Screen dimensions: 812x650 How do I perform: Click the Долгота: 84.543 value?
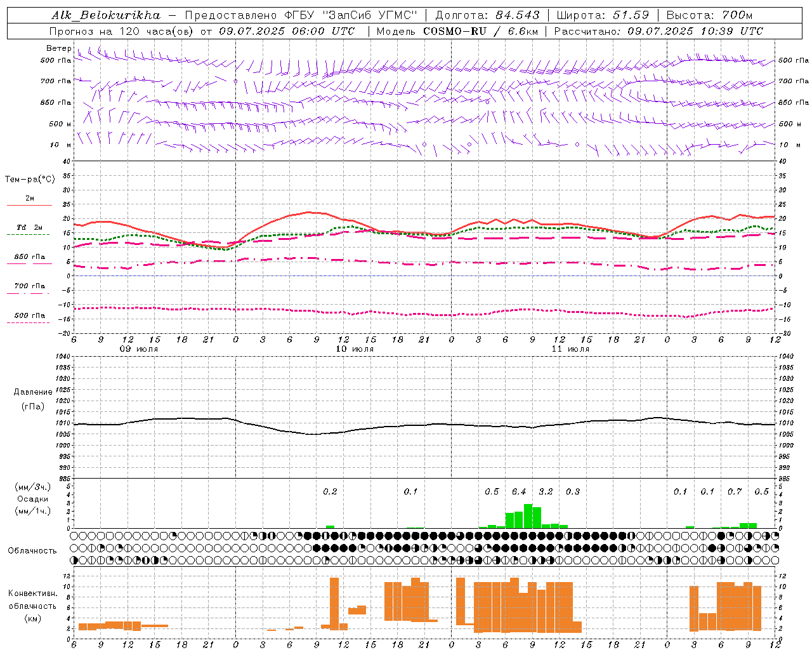coord(488,15)
